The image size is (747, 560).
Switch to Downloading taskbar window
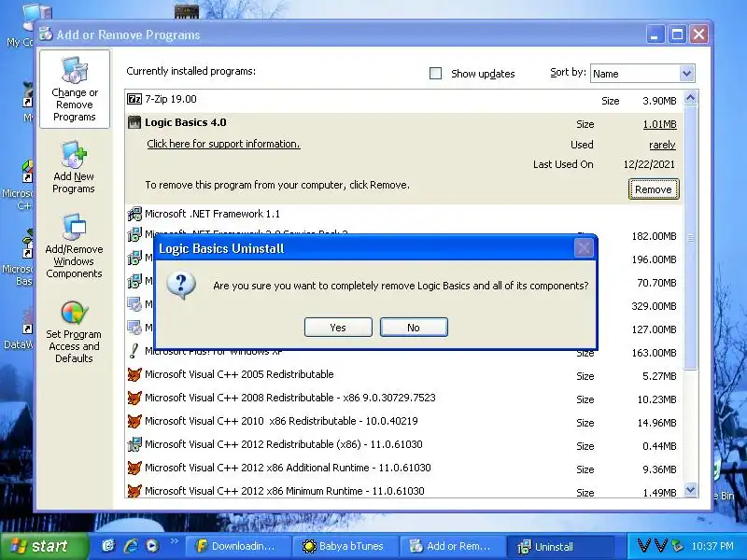click(237, 546)
